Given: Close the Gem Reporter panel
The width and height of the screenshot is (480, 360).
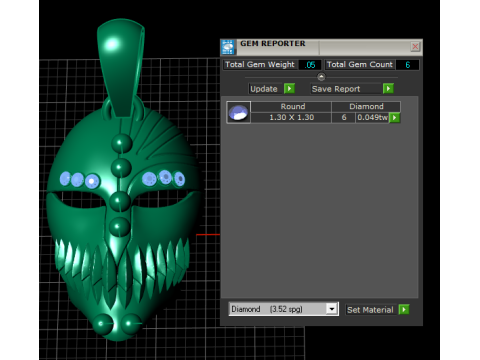Looking at the screenshot, I should tap(415, 47).
